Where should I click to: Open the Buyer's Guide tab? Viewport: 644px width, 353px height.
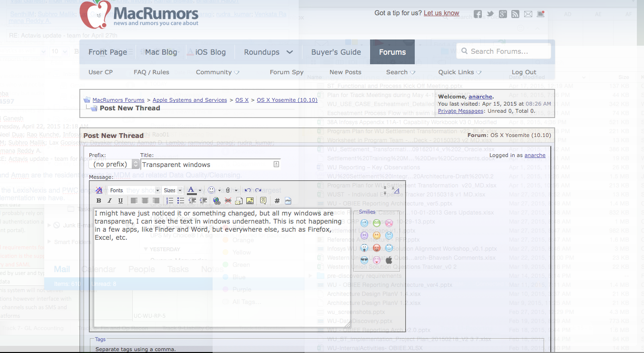point(336,52)
